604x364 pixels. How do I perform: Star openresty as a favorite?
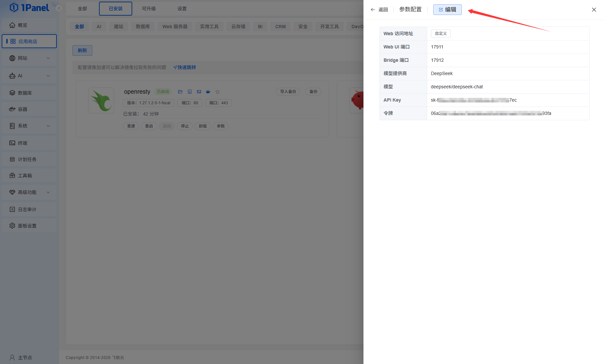[x=218, y=92]
